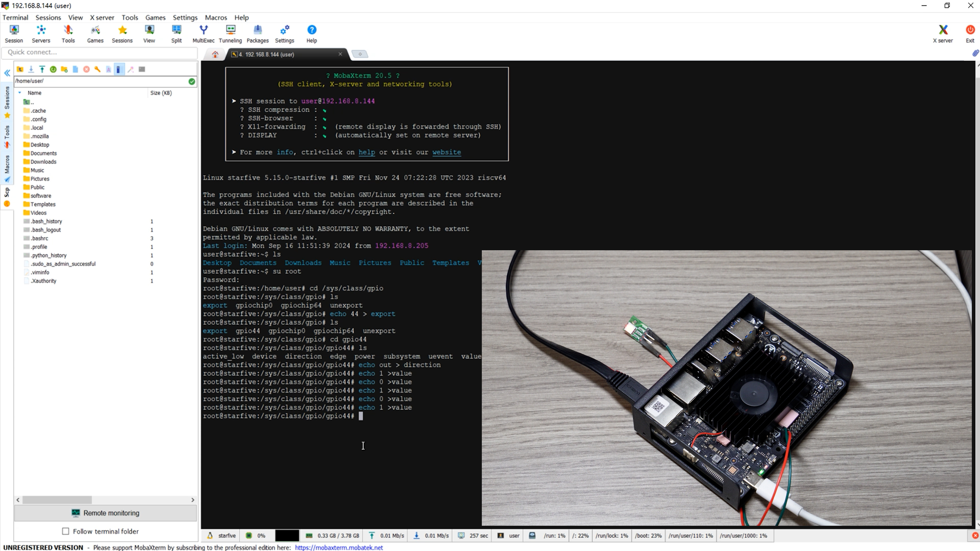Viewport: 980px width, 551px height.
Task: Toggle the highlighted hidden-files view button
Action: (x=119, y=69)
